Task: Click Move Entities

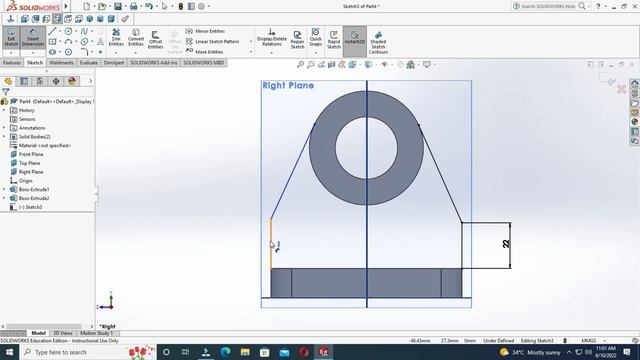Action: tap(204, 52)
